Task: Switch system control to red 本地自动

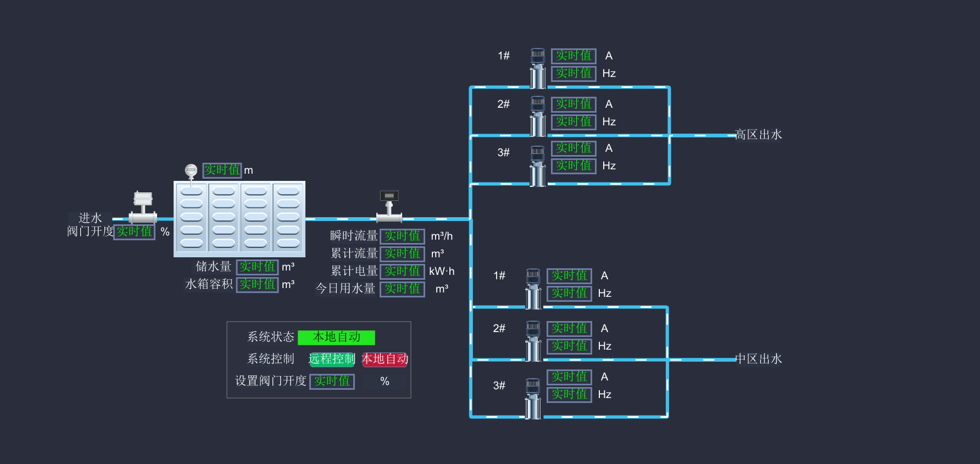Action: click(385, 359)
